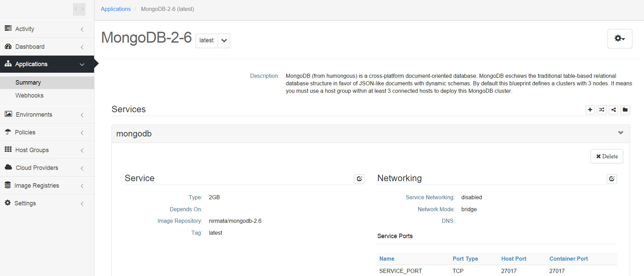The width and height of the screenshot is (644, 276).
Task: Edit the Networking section details
Action: pyautogui.click(x=612, y=179)
